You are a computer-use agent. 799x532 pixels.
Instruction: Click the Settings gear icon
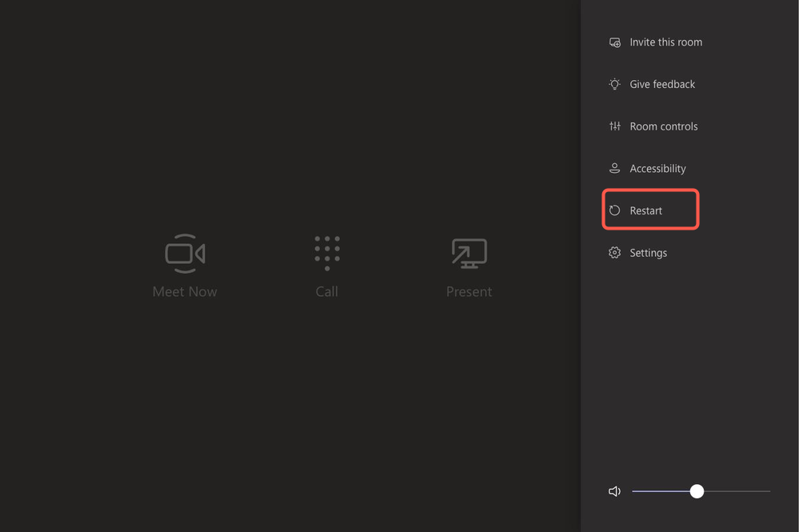tap(614, 253)
